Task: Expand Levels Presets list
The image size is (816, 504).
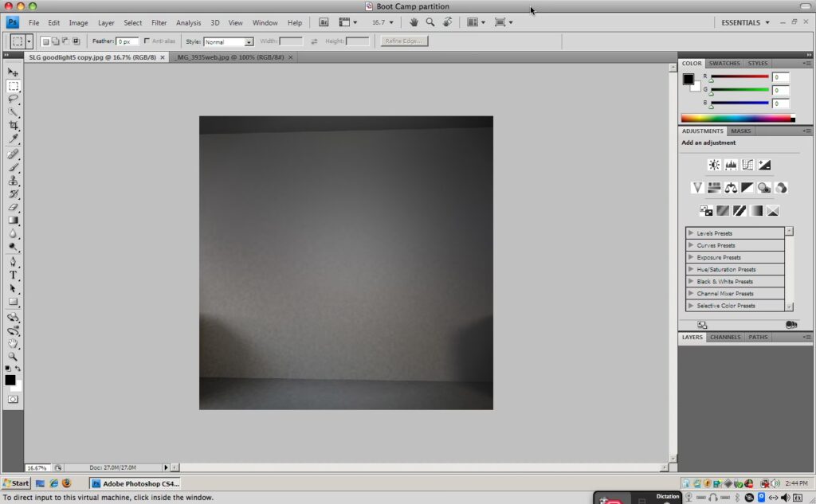Action: coord(690,233)
